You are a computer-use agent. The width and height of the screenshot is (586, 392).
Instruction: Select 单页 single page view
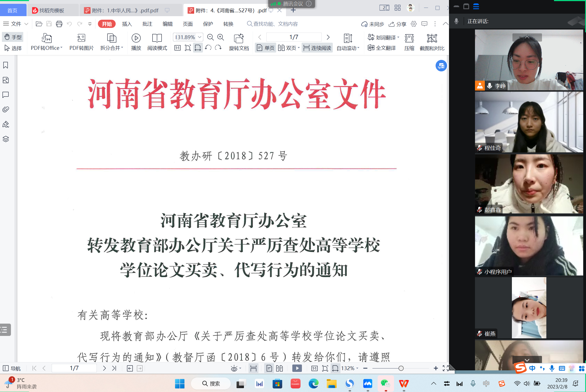coord(266,48)
